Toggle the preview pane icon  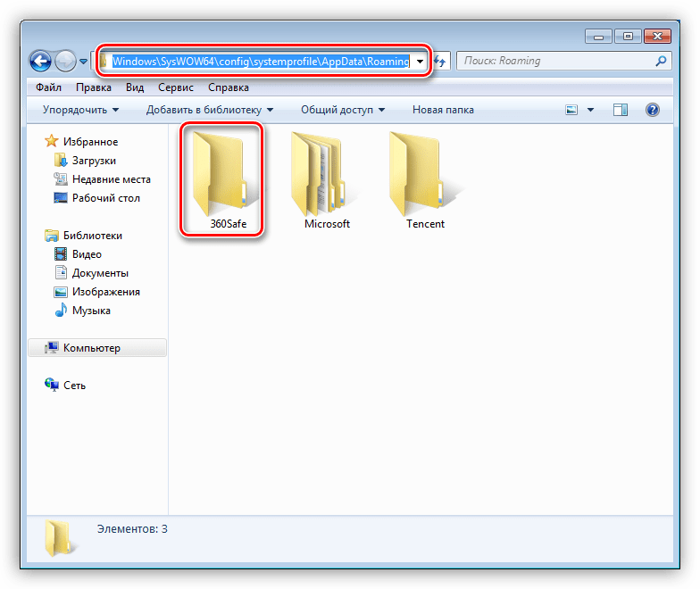(x=620, y=110)
